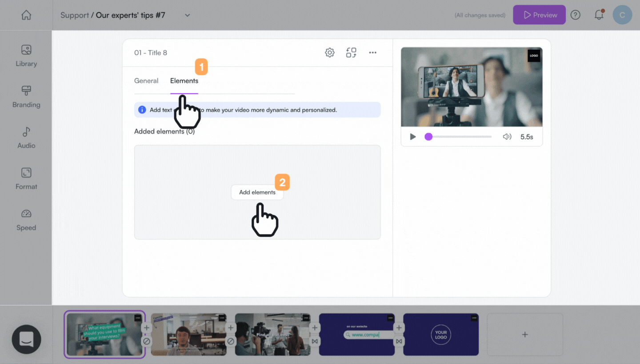This screenshot has width=640, height=364.
Task: Click the '(All changes saved)' status text
Action: [x=480, y=15]
